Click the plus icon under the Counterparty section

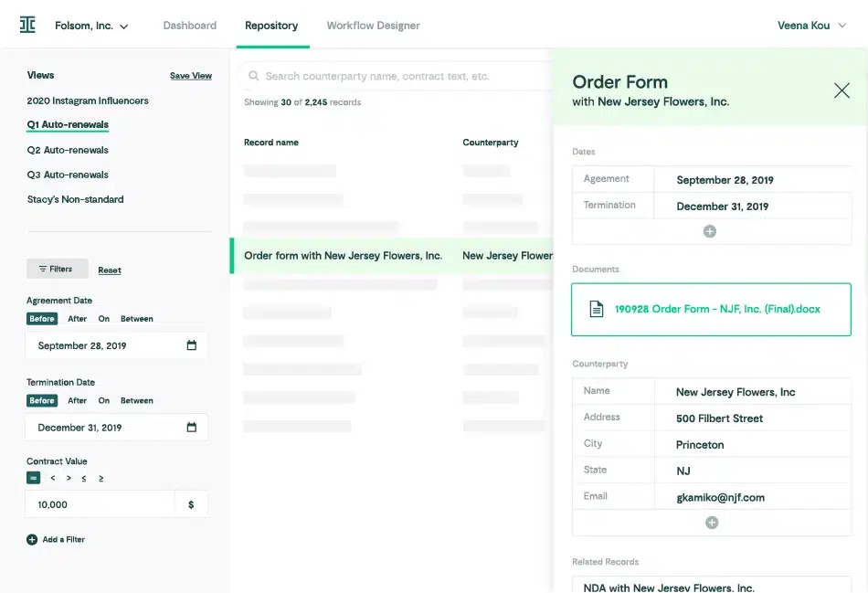pos(710,522)
